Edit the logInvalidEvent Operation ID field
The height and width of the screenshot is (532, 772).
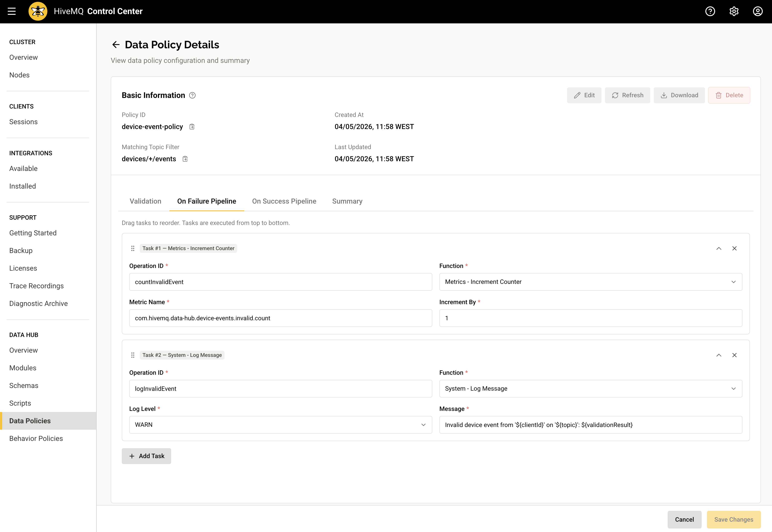coord(280,389)
